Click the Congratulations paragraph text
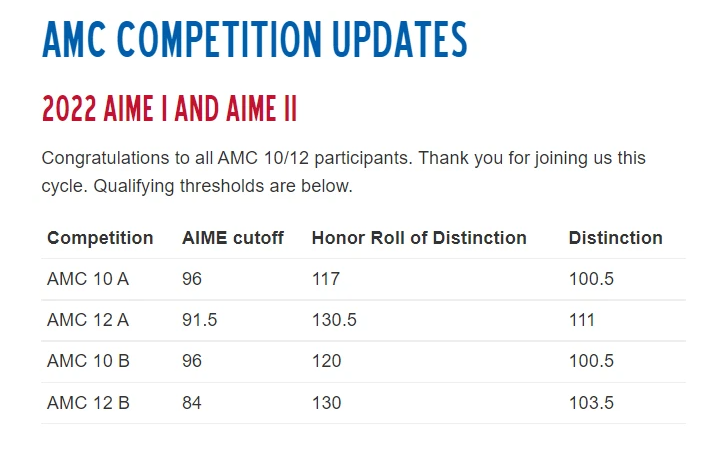706x452 pixels. click(344, 172)
